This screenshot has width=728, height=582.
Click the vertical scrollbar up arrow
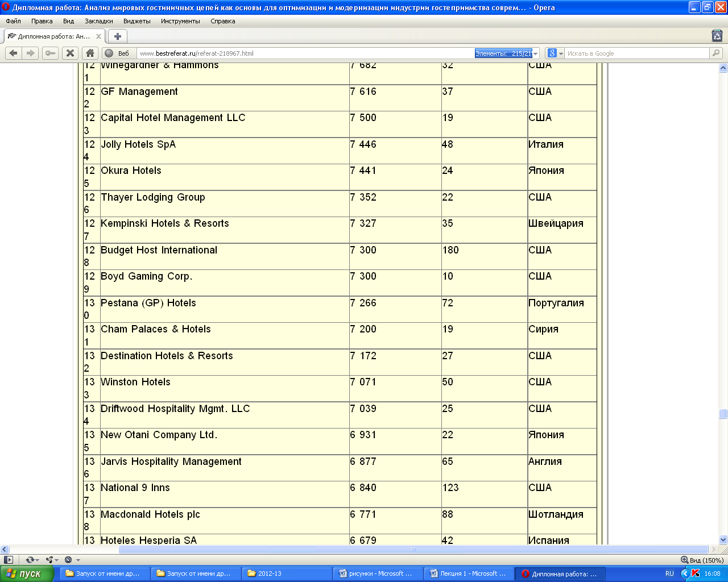[723, 68]
